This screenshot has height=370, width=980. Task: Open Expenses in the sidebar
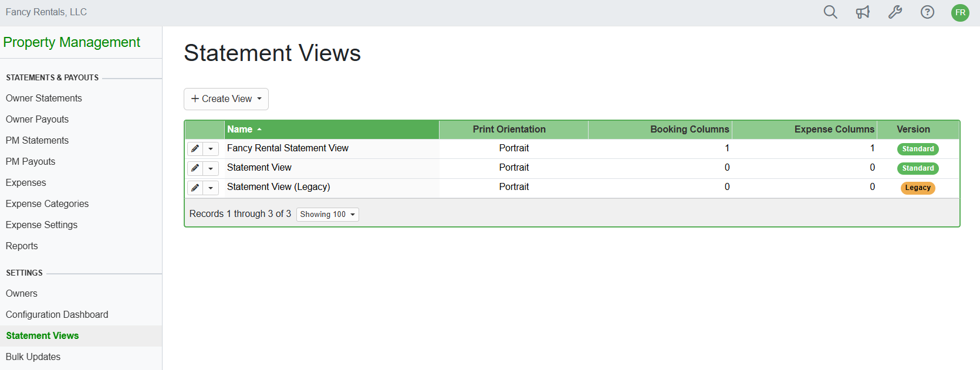pos(26,183)
